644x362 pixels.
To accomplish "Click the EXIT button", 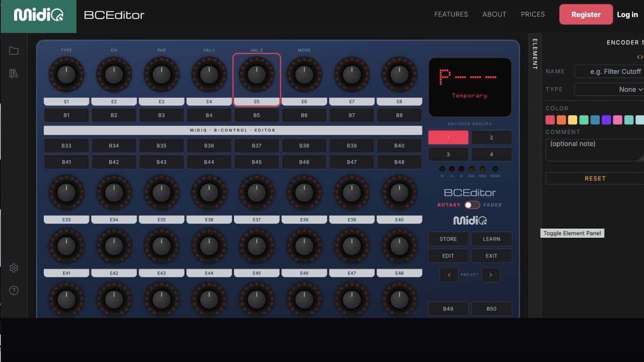I will point(492,256).
